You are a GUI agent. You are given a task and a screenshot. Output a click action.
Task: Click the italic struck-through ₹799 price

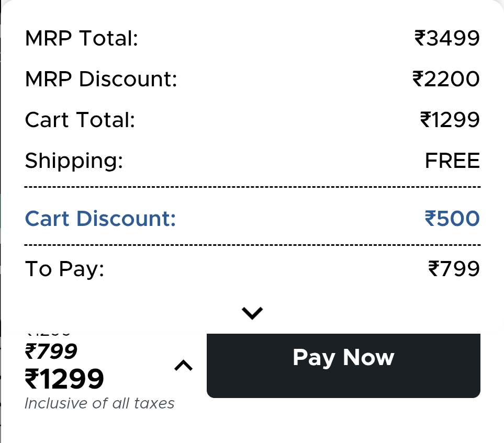(x=51, y=351)
